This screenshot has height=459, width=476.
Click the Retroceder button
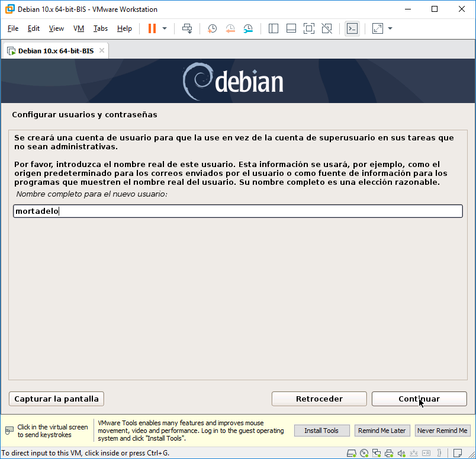[x=319, y=399]
